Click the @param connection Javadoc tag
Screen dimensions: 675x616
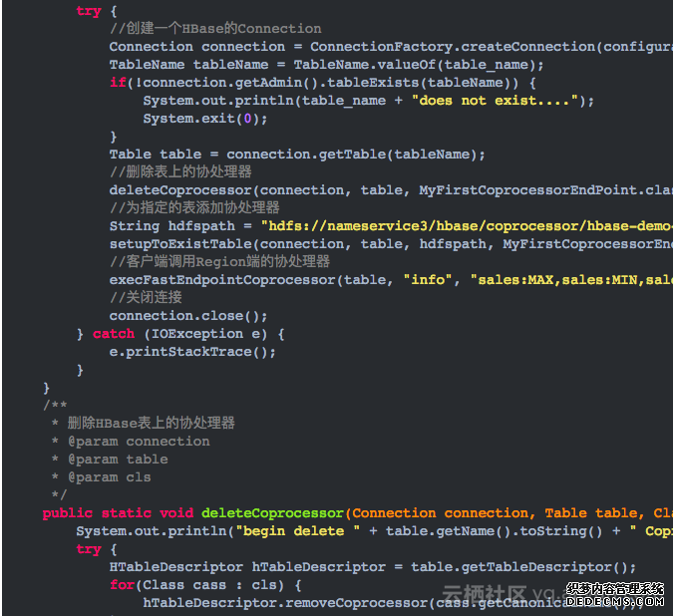pos(139,442)
